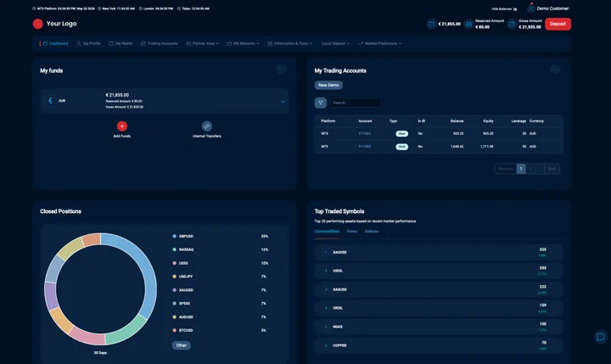Select page 1 in pagination
This screenshot has width=611, height=364.
521,169
